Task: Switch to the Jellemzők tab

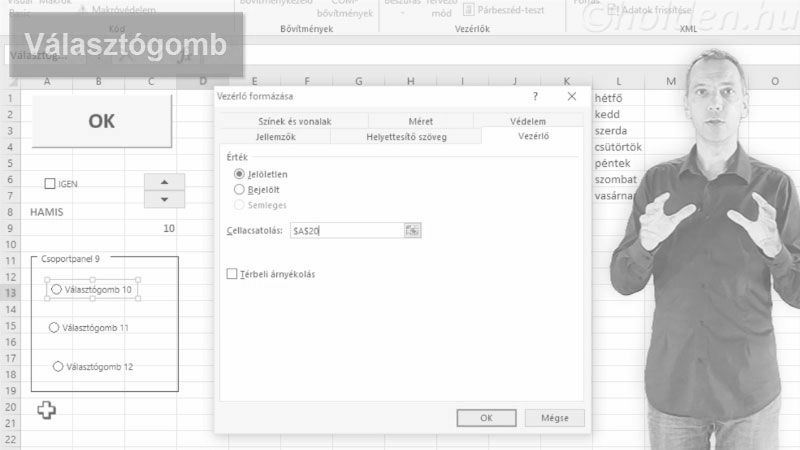Action: [276, 137]
